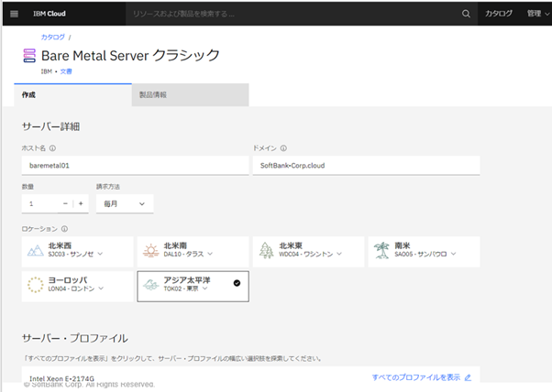Click the Bare Metal Server product icon

point(28,56)
